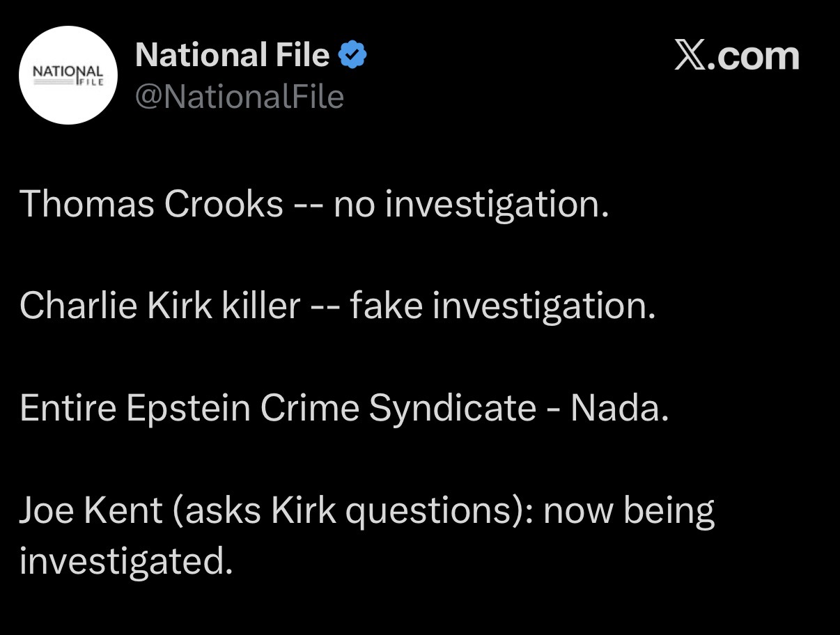Click the phrase "fake investigation."
840x635 pixels.
(x=503, y=306)
